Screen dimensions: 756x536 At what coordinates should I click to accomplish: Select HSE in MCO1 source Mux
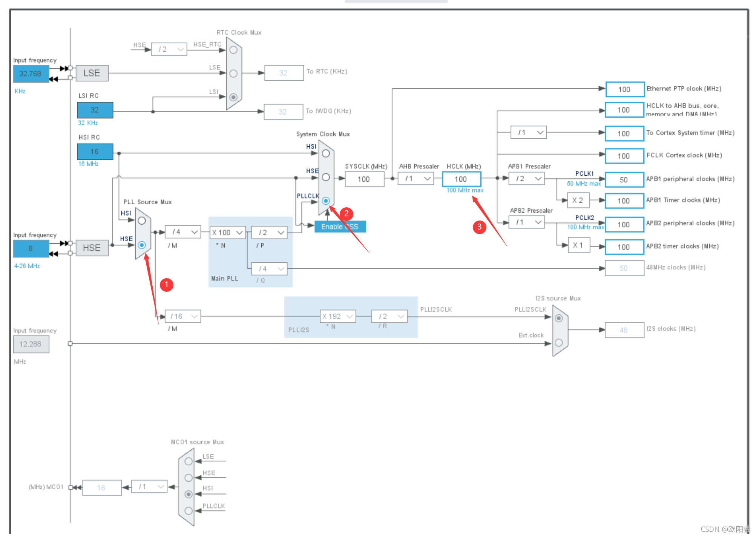click(189, 478)
